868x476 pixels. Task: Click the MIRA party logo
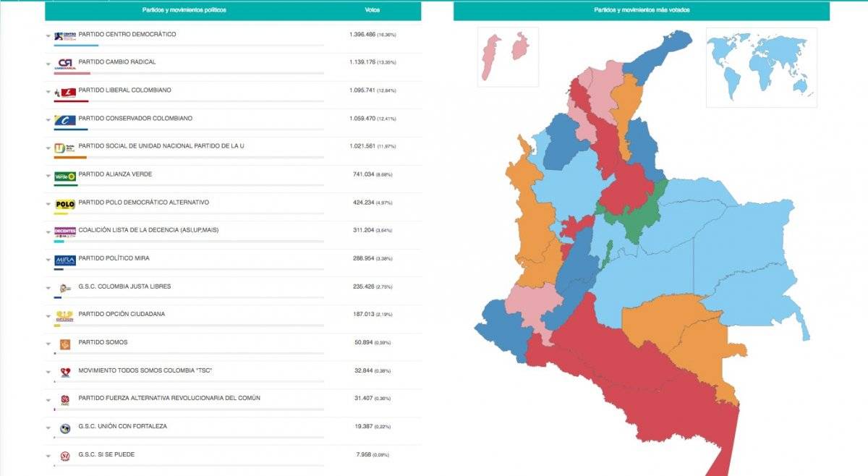pyautogui.click(x=65, y=259)
